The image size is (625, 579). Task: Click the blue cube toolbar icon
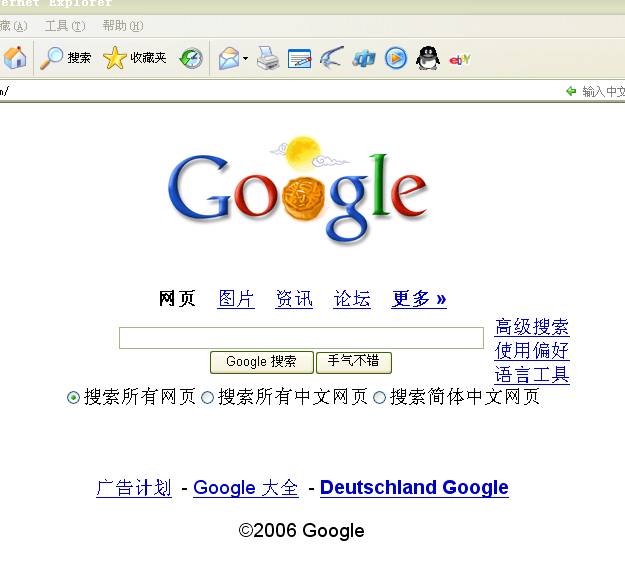tap(364, 59)
